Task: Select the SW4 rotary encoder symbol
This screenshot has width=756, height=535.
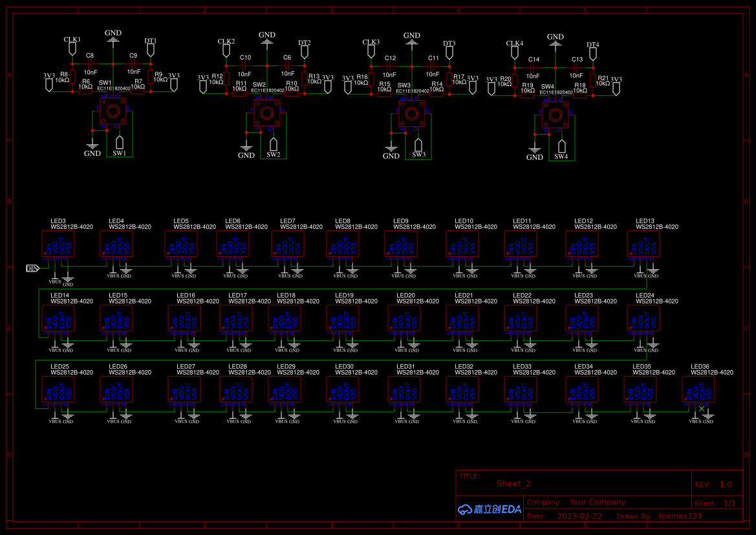Action: [x=555, y=116]
